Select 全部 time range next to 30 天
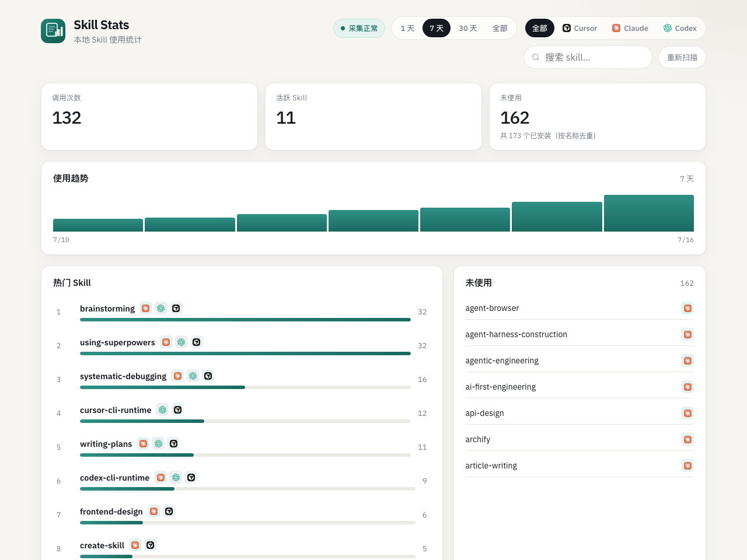The height and width of the screenshot is (560, 747). (500, 28)
